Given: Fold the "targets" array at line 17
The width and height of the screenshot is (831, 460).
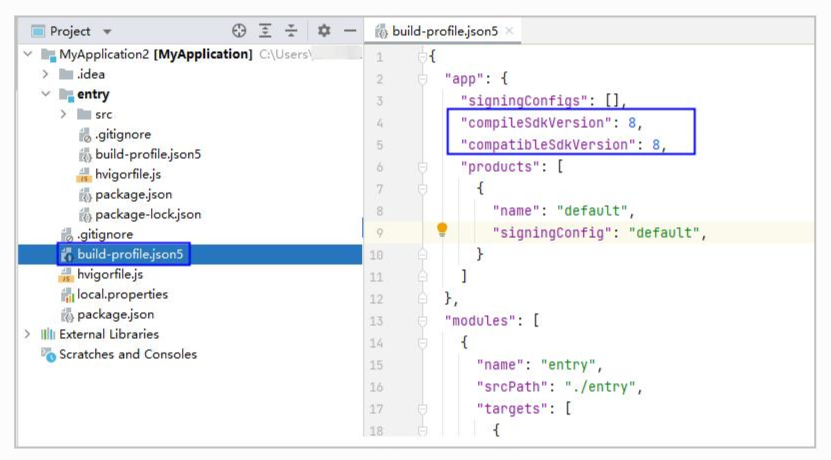Looking at the screenshot, I should point(422,409).
